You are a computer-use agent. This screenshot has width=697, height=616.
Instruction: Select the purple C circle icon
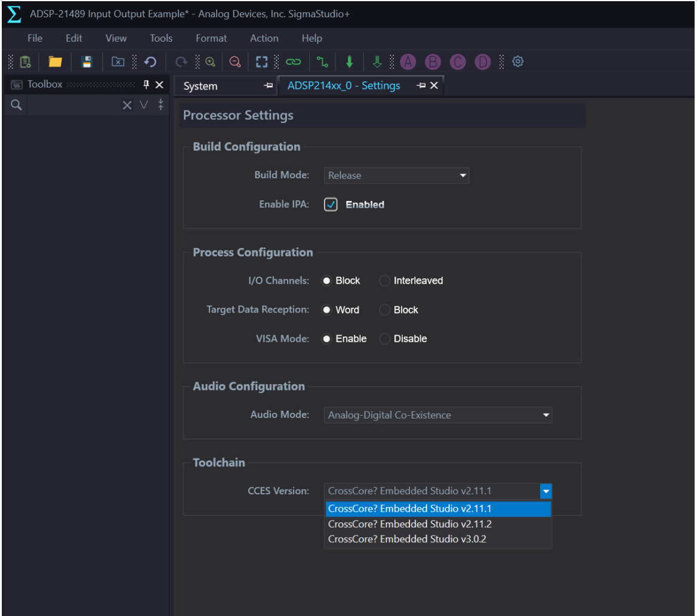[458, 62]
